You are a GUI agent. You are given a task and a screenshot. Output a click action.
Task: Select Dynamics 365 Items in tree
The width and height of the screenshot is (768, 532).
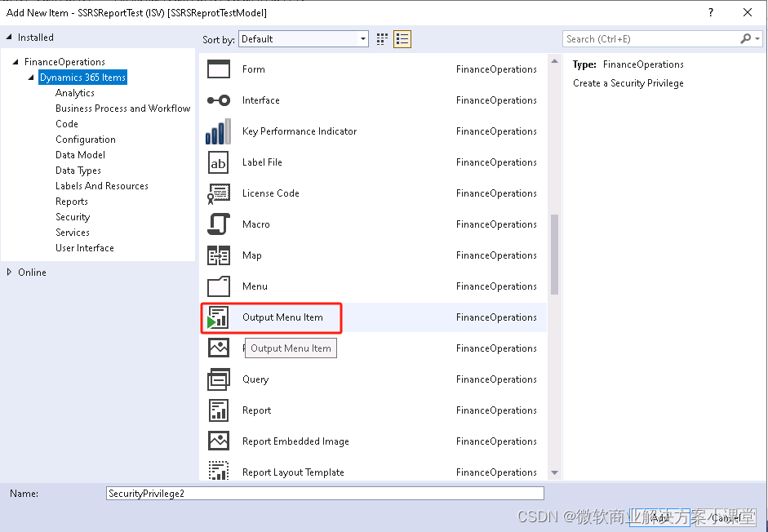82,78
